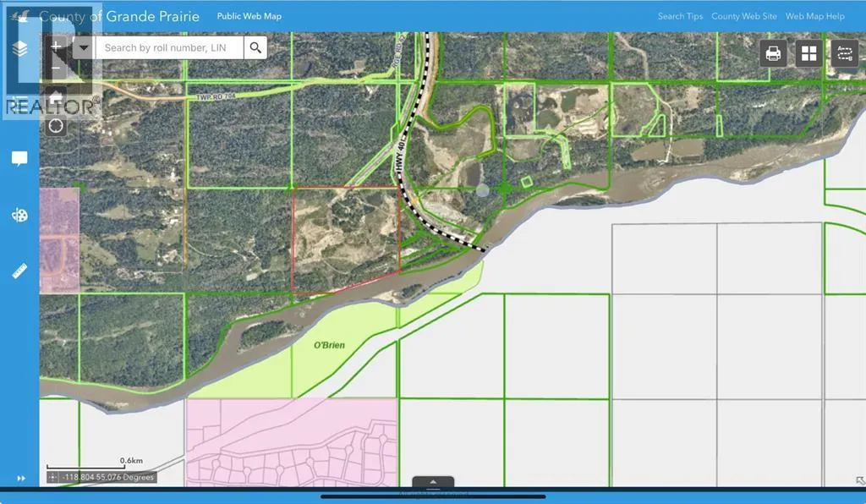Viewport: 866px width, 504px height.
Task: Zoom out of the map
Action: pos(57,69)
